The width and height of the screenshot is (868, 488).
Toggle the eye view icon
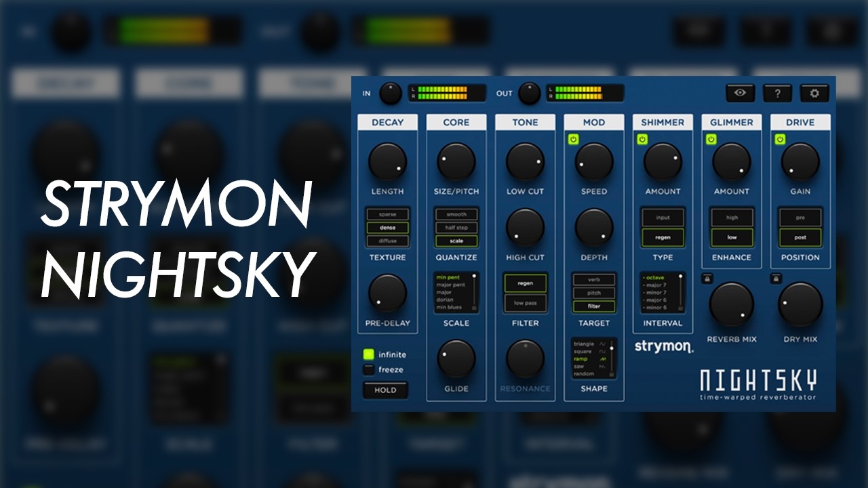point(741,94)
